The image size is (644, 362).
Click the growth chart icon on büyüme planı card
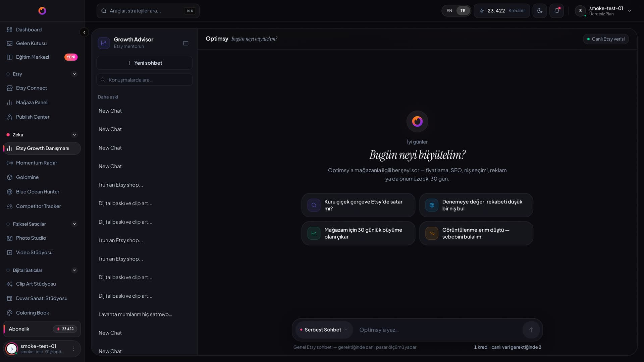[x=314, y=233]
